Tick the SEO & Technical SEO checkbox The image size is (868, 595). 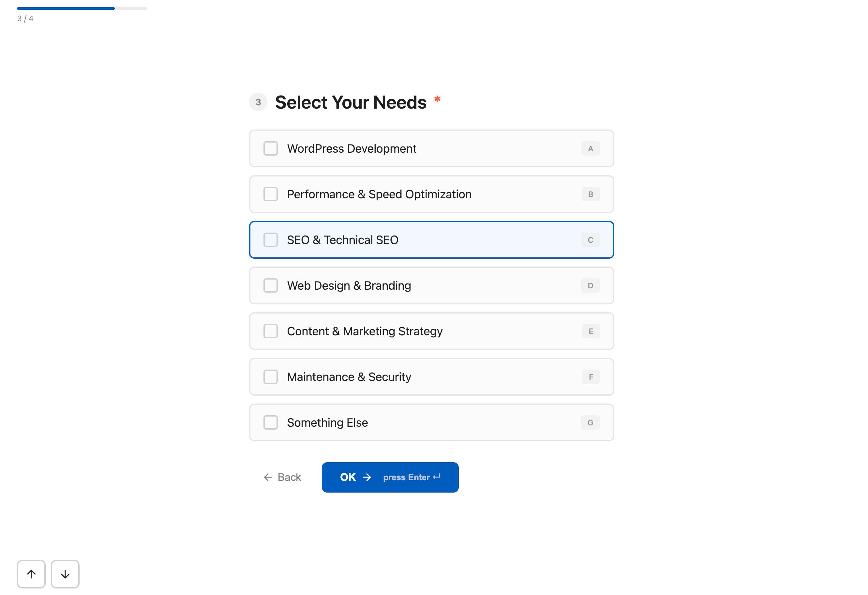[x=270, y=240]
